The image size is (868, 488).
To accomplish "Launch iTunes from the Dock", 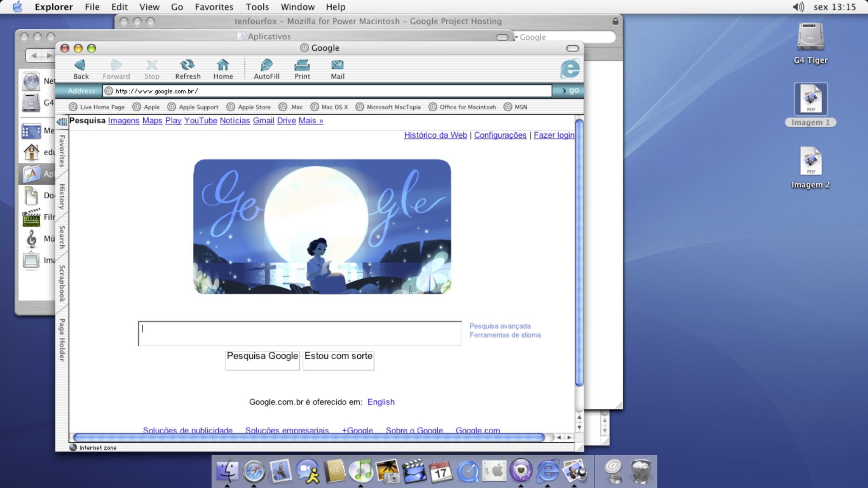I will [361, 471].
